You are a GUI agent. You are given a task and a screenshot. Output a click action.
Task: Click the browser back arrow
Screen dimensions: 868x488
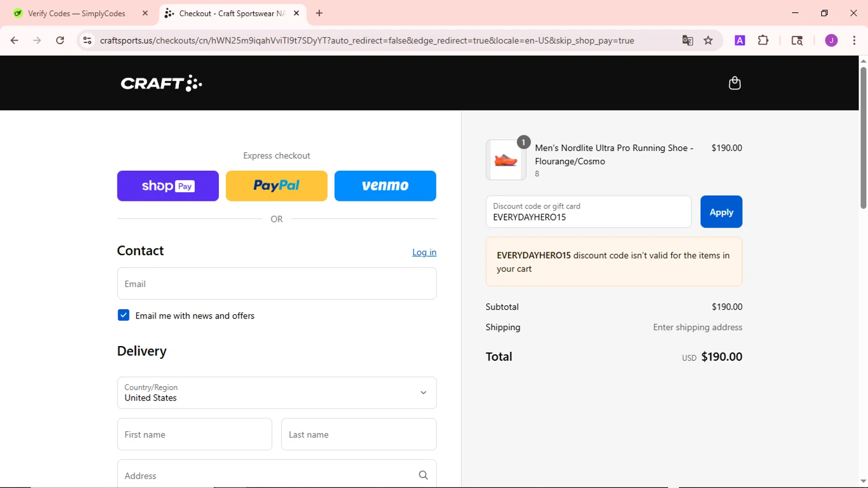click(14, 41)
